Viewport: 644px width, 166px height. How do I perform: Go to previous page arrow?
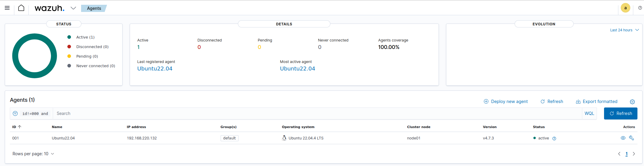tap(619, 154)
